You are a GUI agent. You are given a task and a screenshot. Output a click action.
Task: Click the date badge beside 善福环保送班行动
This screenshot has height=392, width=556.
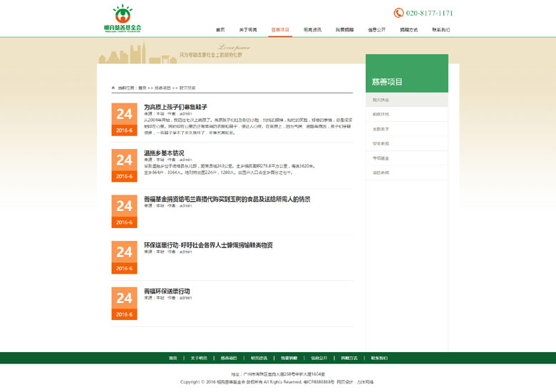[x=124, y=303]
